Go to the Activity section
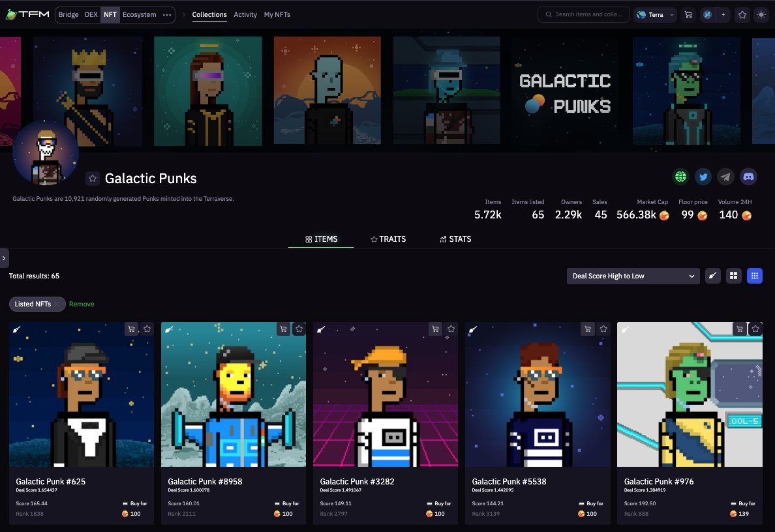The height and width of the screenshot is (532, 775). [245, 15]
